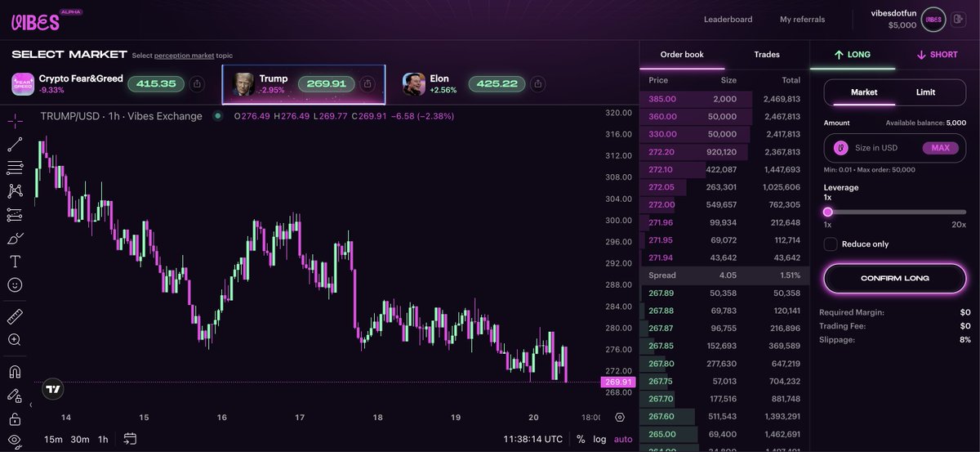Click the 385.00 ask price row
The image size is (980, 452).
click(724, 99)
